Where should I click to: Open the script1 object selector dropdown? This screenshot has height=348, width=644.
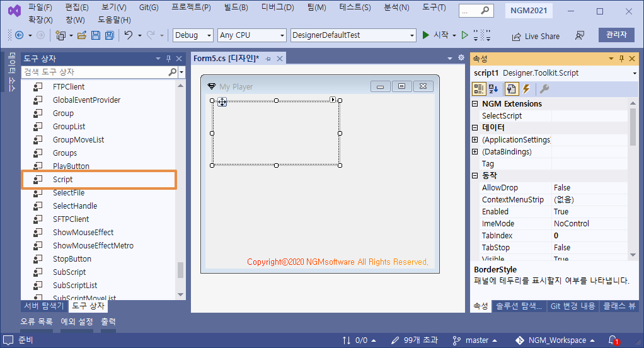tap(635, 73)
